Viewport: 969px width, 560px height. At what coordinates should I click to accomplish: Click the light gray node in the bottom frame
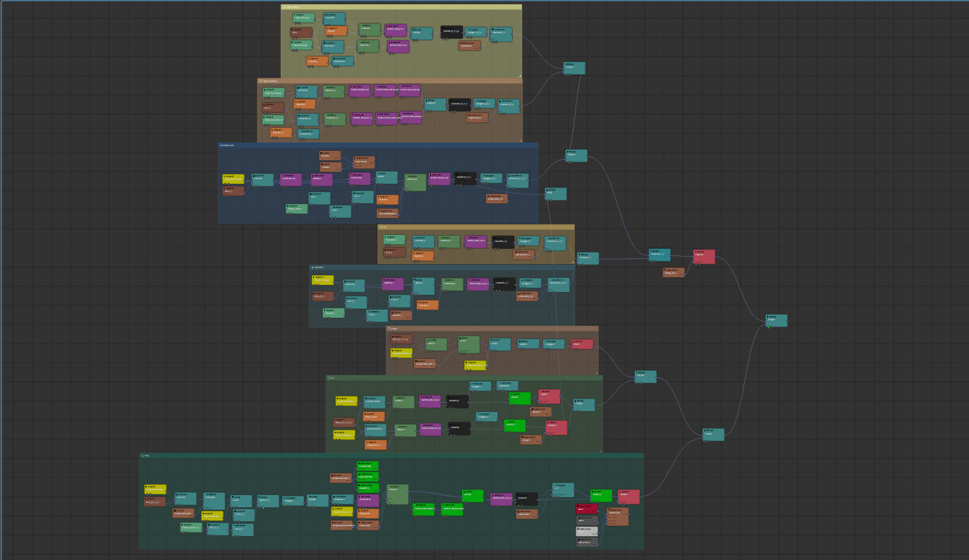click(x=587, y=530)
